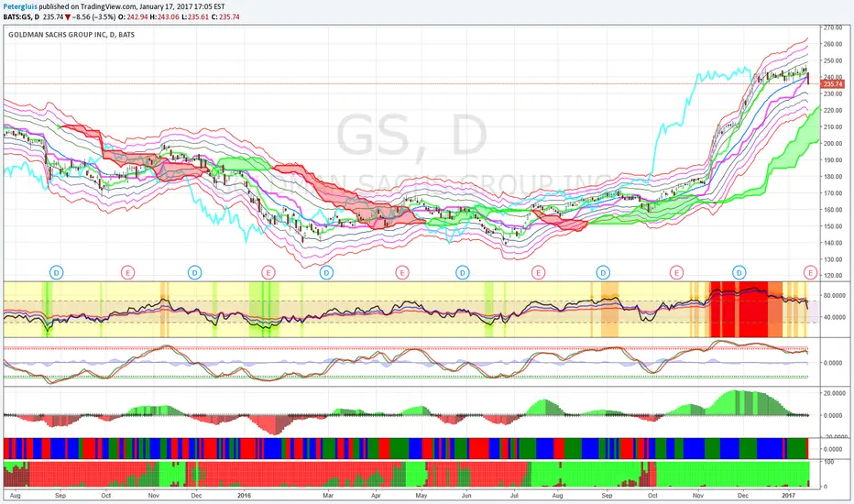This screenshot has height=504, width=854.
Task: Click the Mar label on the time axis
Action: click(x=328, y=496)
